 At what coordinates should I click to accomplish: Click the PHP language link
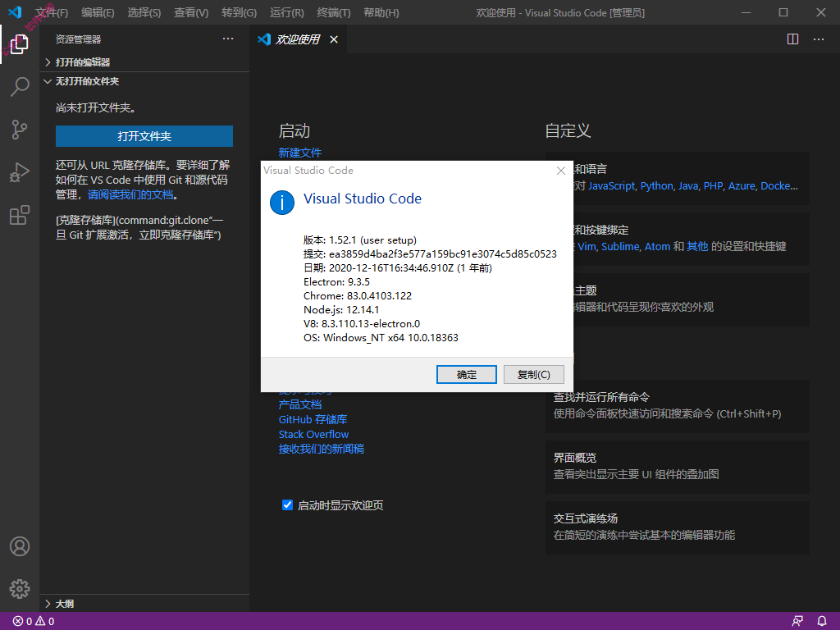click(x=713, y=186)
